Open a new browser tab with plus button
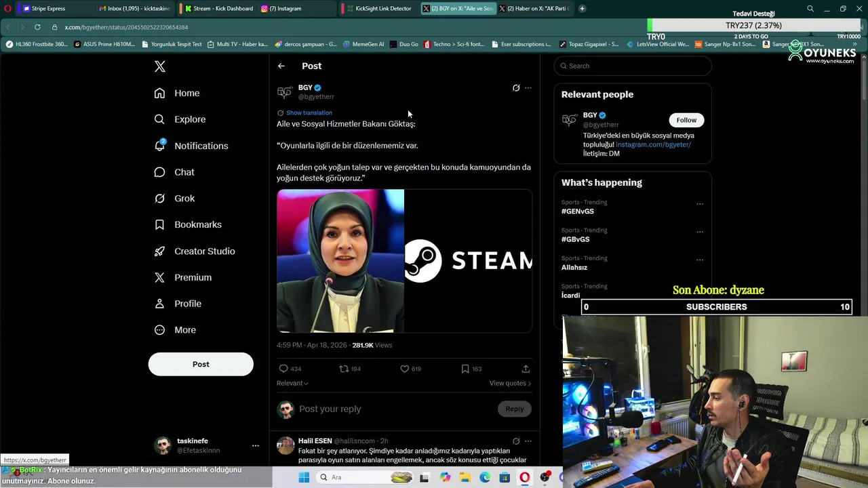Image resolution: width=868 pixels, height=488 pixels. (582, 8)
